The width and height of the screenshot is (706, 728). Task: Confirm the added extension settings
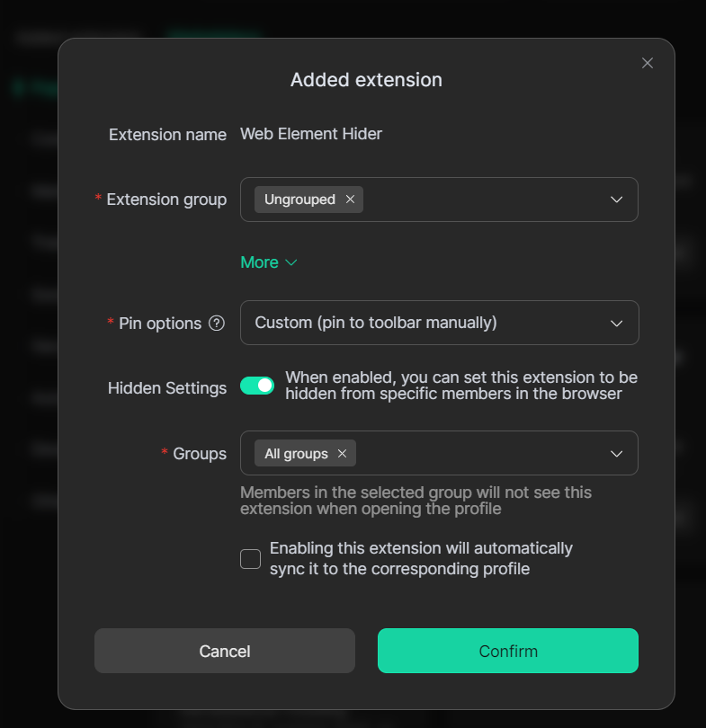508,651
